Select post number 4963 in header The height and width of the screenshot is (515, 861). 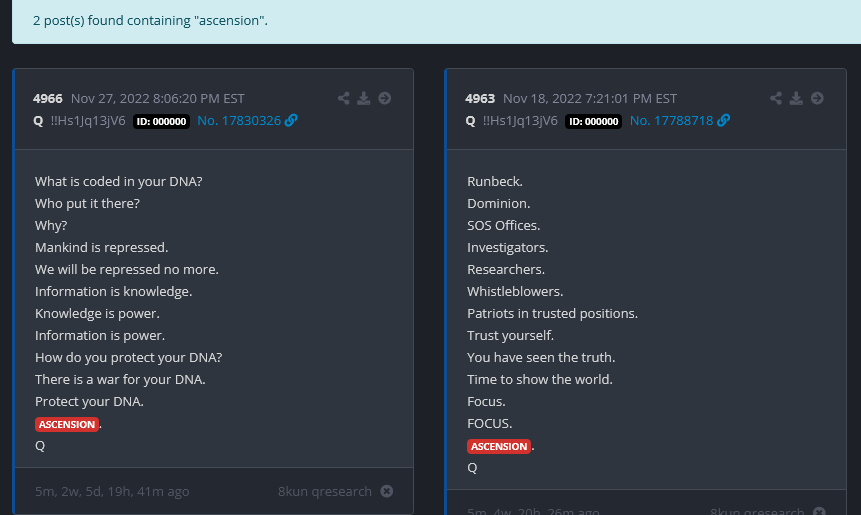click(480, 99)
